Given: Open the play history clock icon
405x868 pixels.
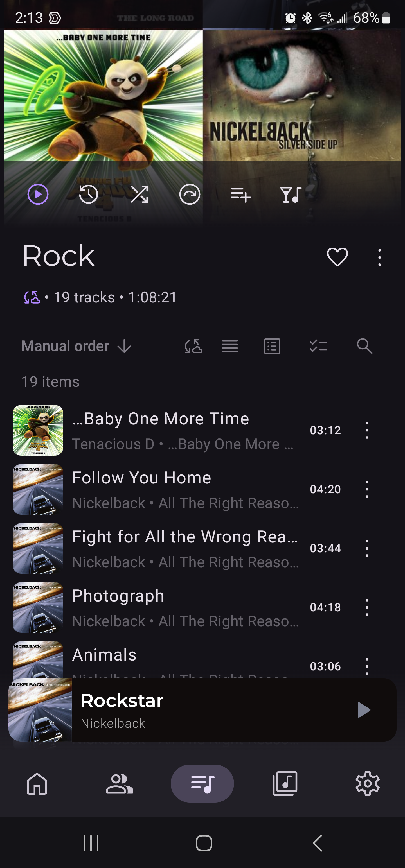Looking at the screenshot, I should pos(88,194).
